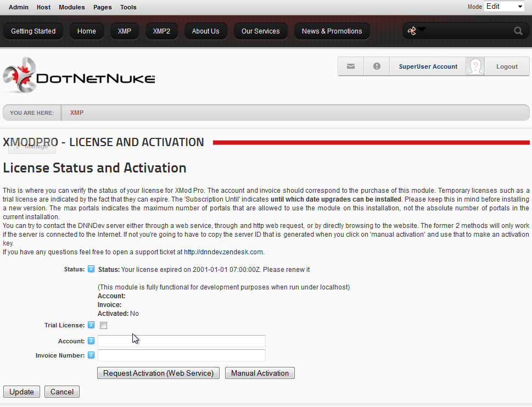Click the Invoice Number help icon
Image resolution: width=532 pixels, height=407 pixels.
(91, 355)
